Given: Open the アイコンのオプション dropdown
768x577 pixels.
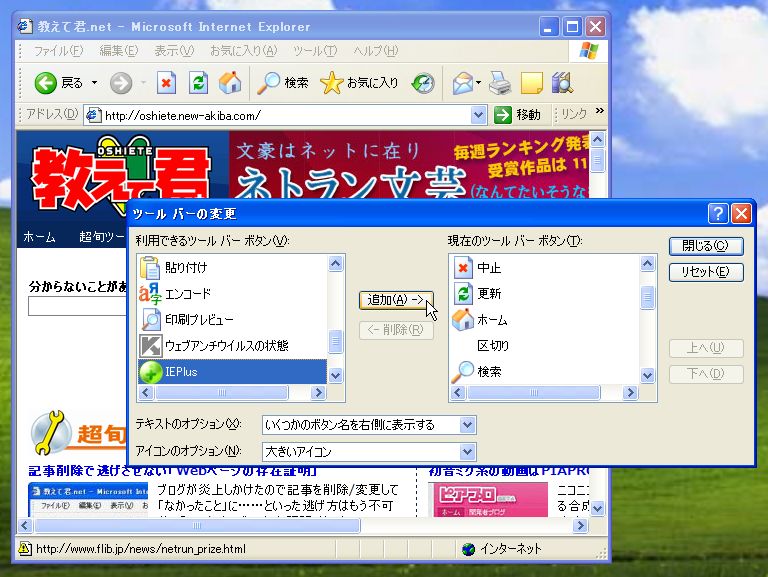Looking at the screenshot, I should tap(467, 451).
